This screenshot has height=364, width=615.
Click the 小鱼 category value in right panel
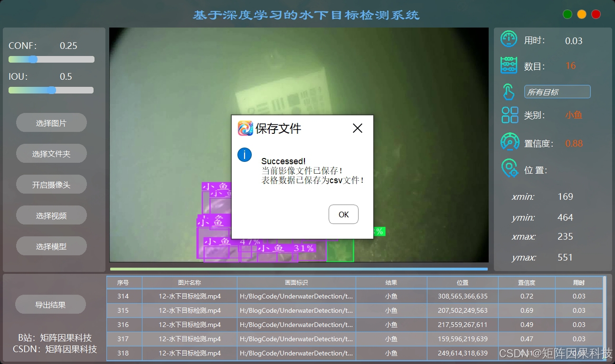click(x=574, y=115)
